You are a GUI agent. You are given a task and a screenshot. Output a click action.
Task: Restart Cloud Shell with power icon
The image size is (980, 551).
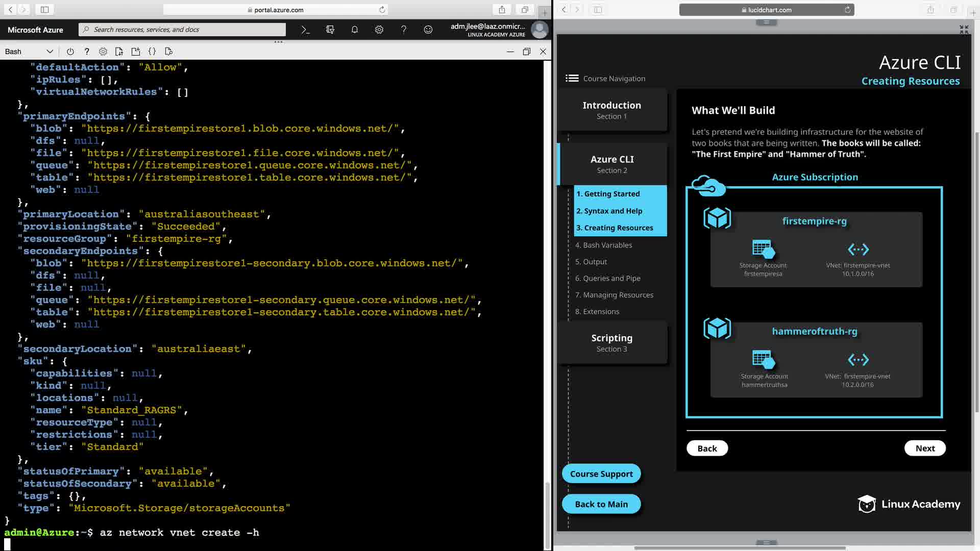click(x=70, y=52)
